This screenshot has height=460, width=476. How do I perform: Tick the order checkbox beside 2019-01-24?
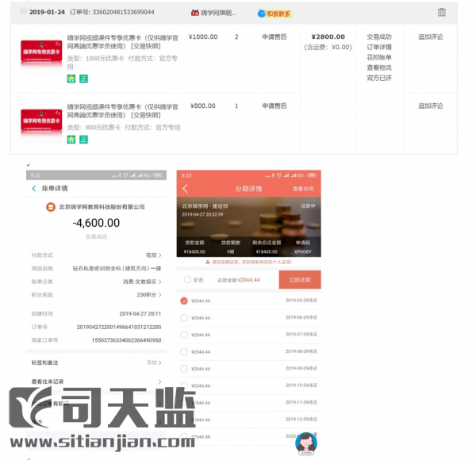click(x=23, y=11)
